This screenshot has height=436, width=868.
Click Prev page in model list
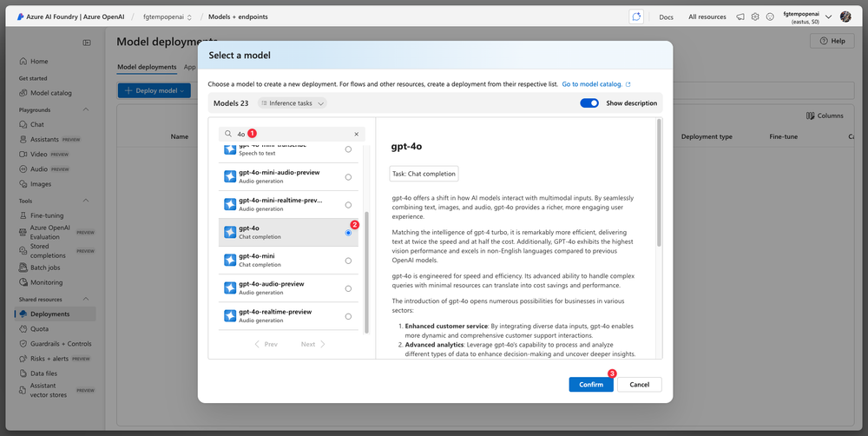pos(266,344)
